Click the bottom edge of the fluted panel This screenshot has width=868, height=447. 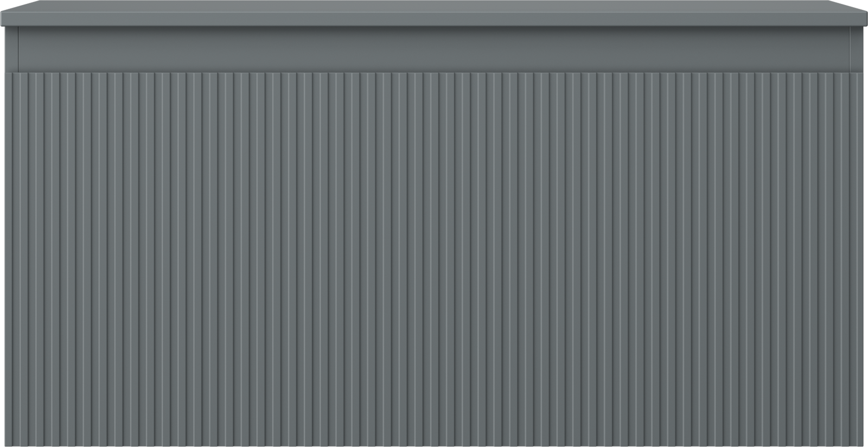click(434, 445)
